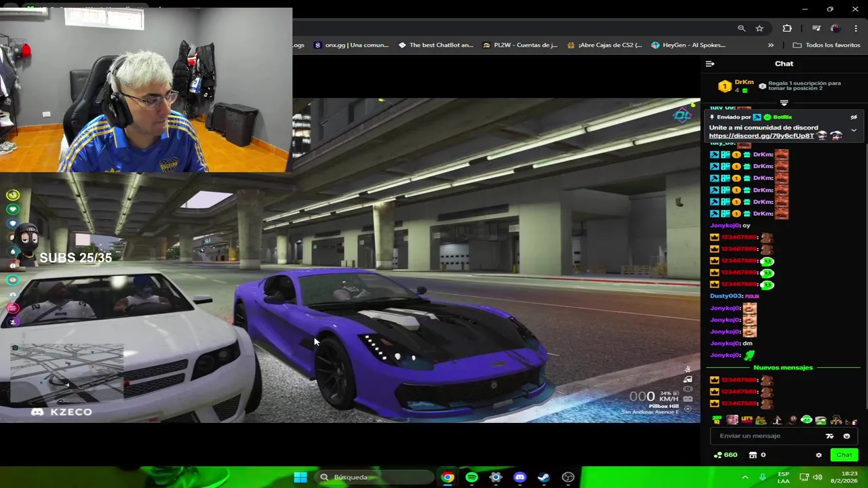Show hidden system tray icons
The height and width of the screenshot is (488, 868).
tap(745, 477)
